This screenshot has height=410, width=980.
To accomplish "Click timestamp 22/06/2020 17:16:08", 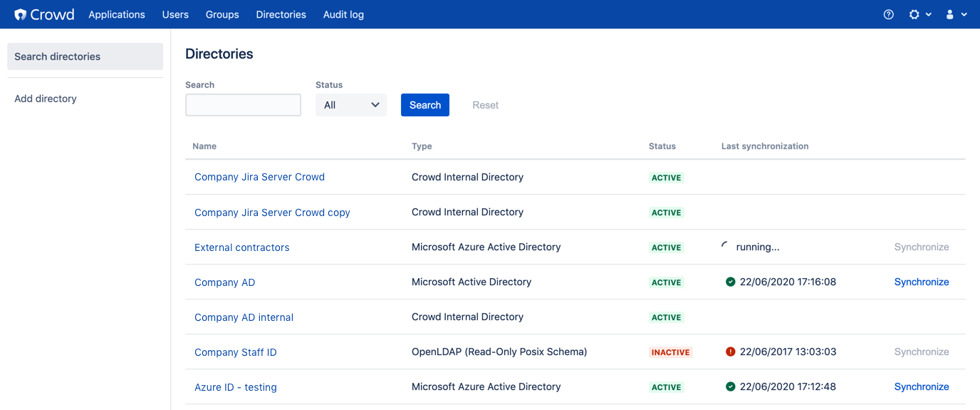I will pos(788,282).
